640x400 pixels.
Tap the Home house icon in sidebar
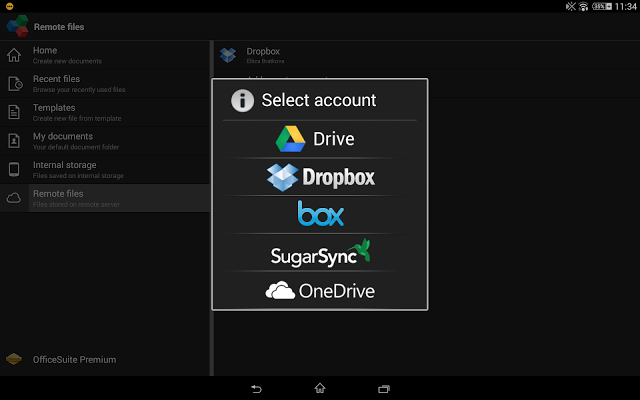tap(14, 55)
